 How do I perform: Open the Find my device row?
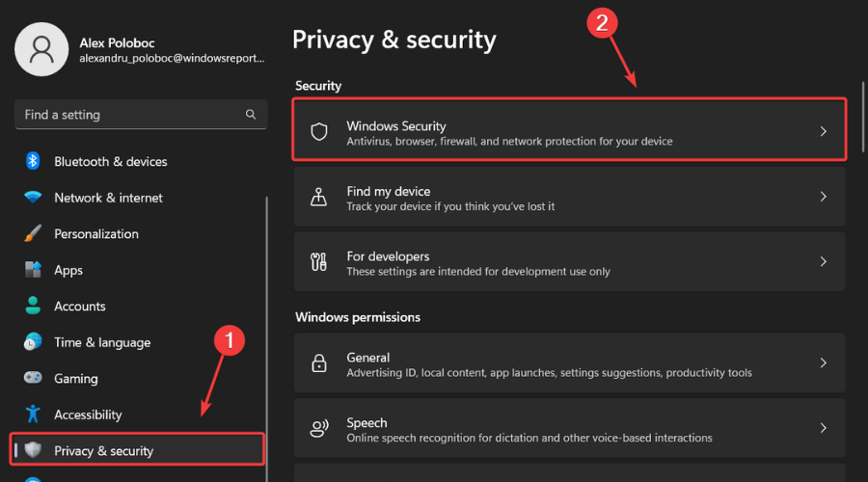pyautogui.click(x=569, y=197)
